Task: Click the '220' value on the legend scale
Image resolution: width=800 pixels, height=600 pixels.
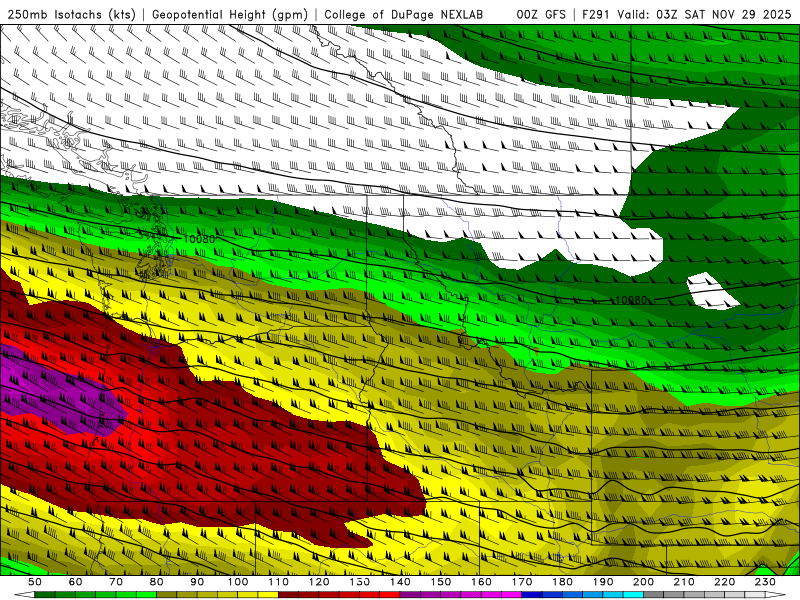Action: (724, 582)
